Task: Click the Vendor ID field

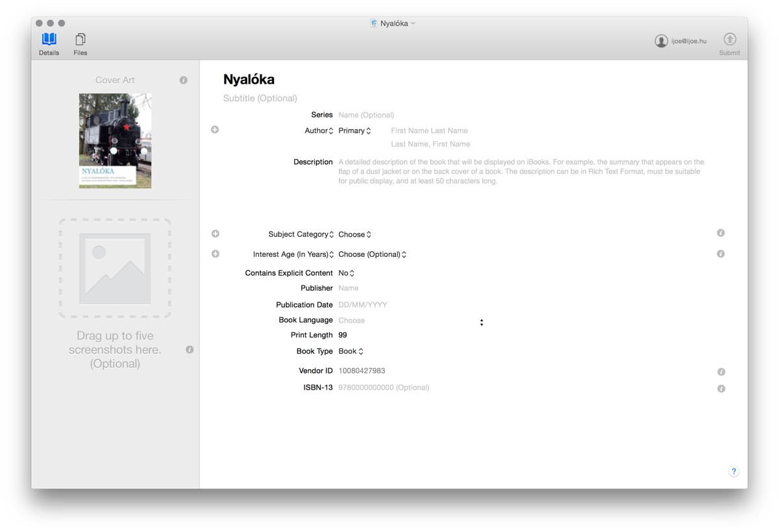Action: (x=362, y=371)
